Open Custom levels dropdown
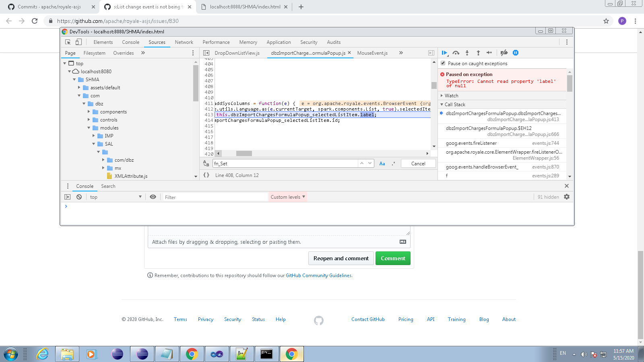This screenshot has height=362, width=644. coord(287,197)
